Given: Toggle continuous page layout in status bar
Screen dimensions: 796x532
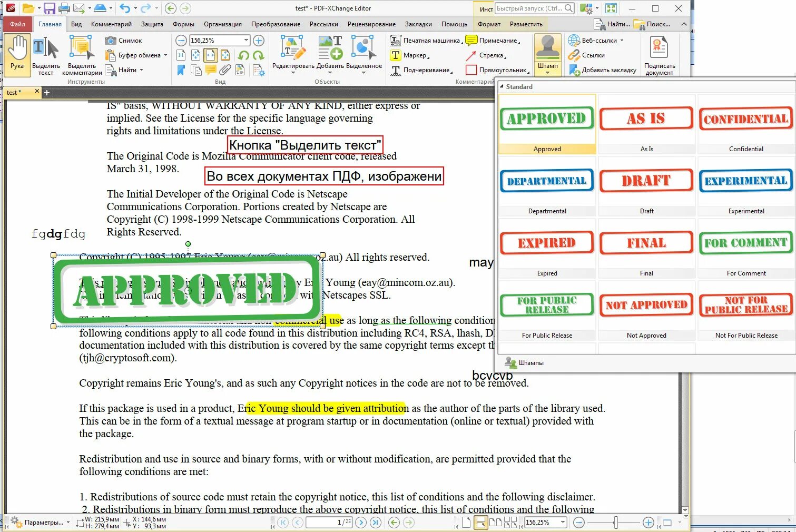Looking at the screenshot, I should 480,523.
